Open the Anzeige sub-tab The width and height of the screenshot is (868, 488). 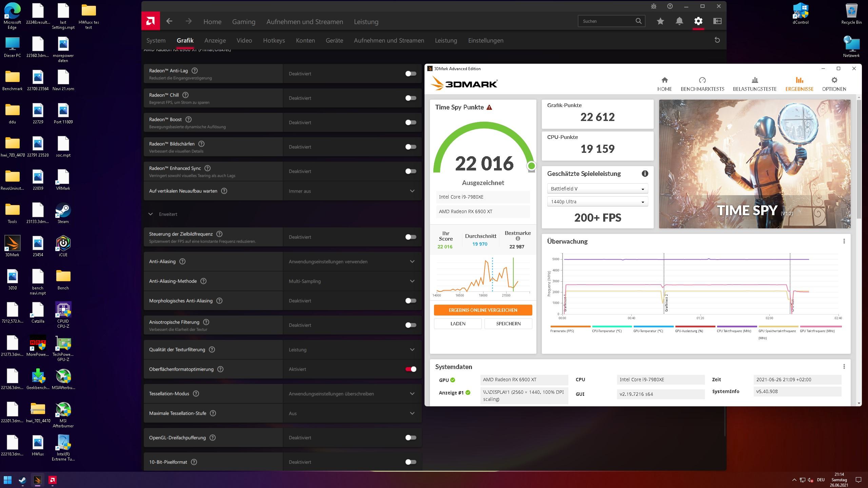pos(215,40)
